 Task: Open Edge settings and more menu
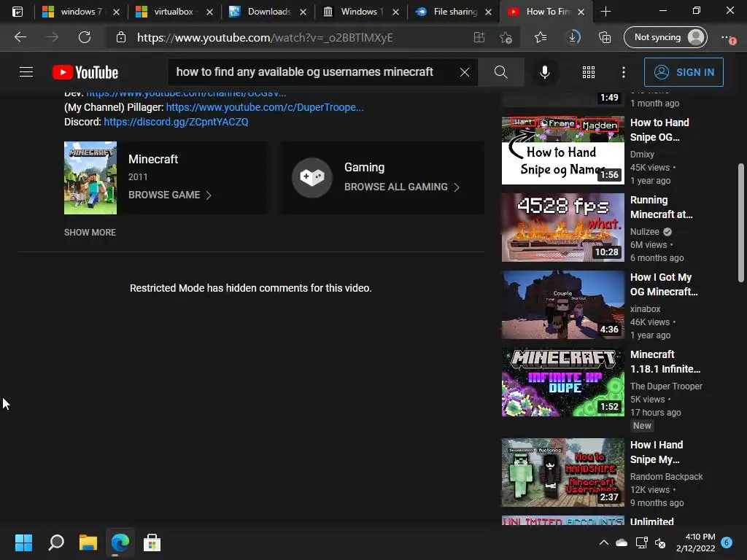[727, 37]
